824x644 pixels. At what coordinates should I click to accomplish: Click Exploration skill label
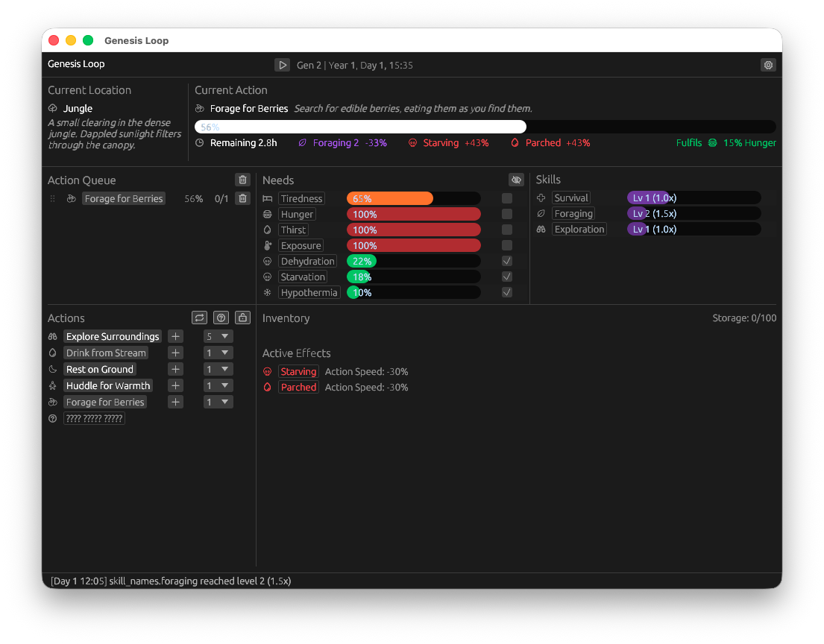click(x=579, y=229)
